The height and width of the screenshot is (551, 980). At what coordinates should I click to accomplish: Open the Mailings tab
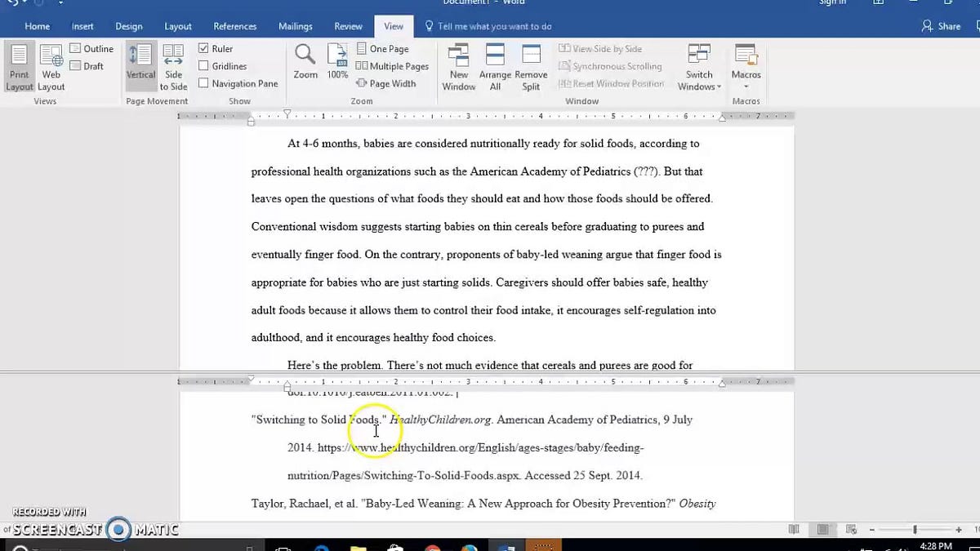click(x=296, y=25)
